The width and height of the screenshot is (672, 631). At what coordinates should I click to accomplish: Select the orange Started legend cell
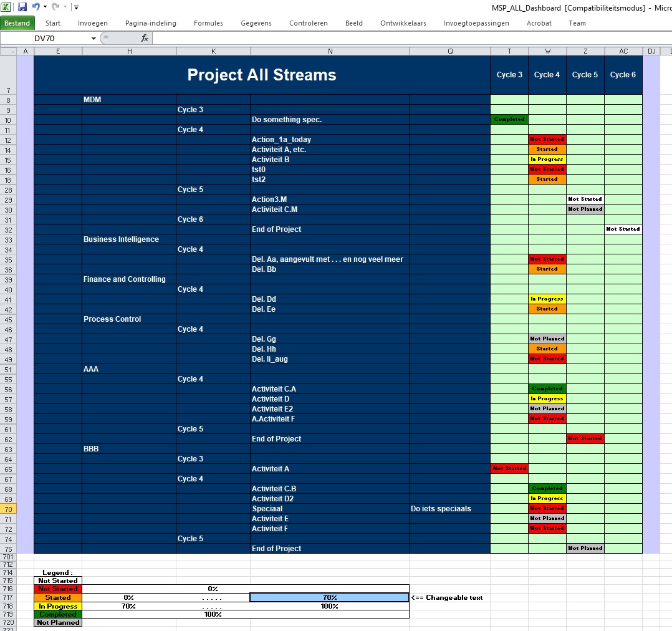point(58,597)
